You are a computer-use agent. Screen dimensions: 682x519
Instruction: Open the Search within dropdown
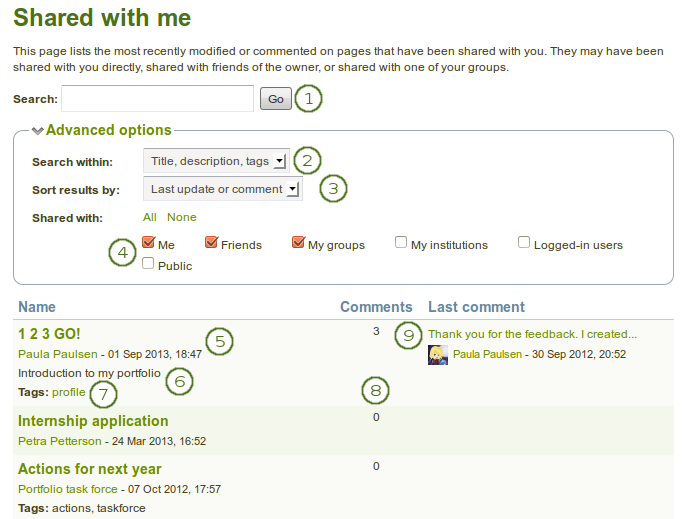point(217,161)
